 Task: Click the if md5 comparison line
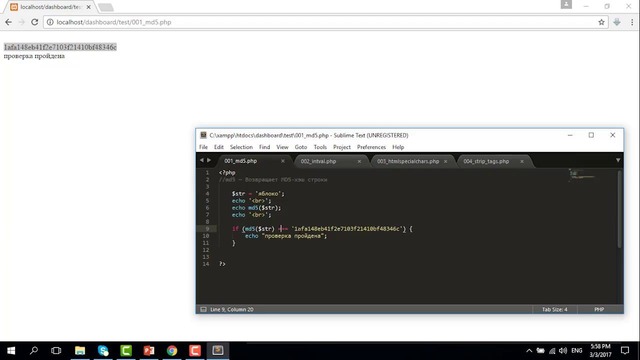[x=322, y=229]
